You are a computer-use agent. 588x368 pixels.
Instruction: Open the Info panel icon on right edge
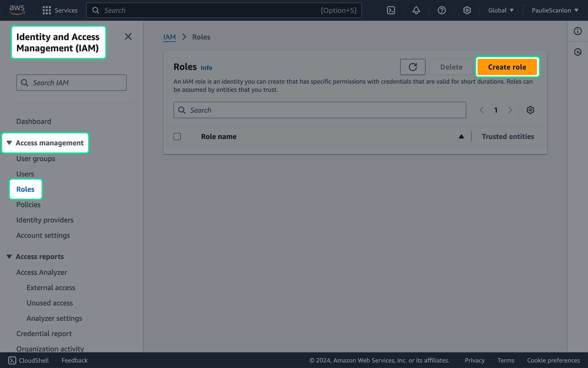tap(577, 31)
